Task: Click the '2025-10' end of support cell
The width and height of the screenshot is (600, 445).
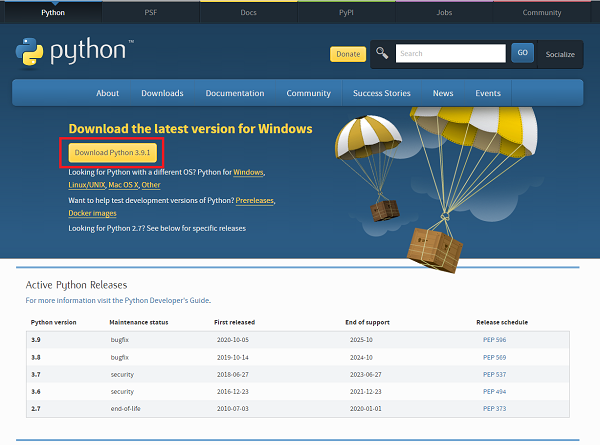Action: point(361,340)
